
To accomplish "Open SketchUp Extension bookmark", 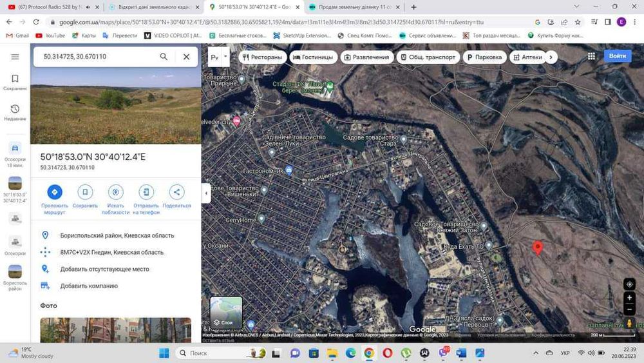I will (x=302, y=35).
